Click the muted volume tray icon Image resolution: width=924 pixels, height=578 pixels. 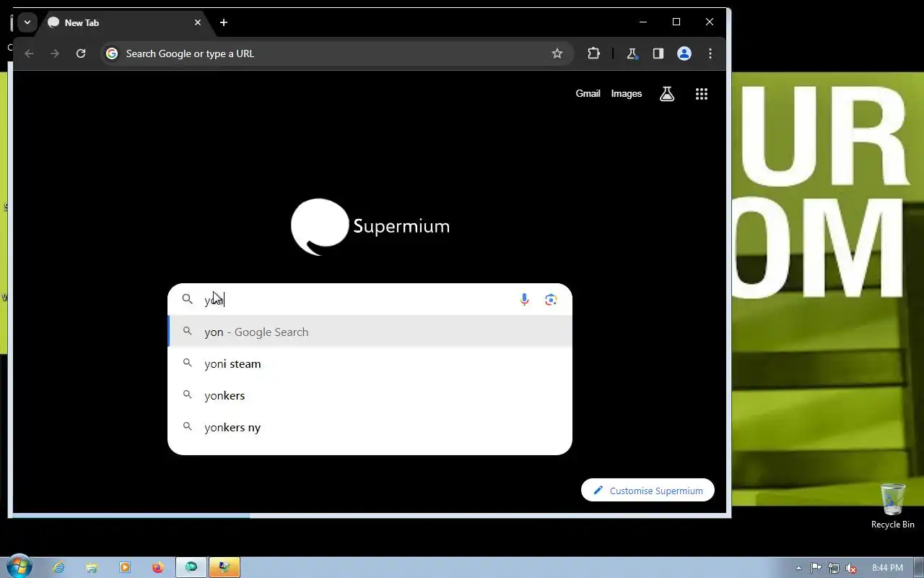point(852,568)
